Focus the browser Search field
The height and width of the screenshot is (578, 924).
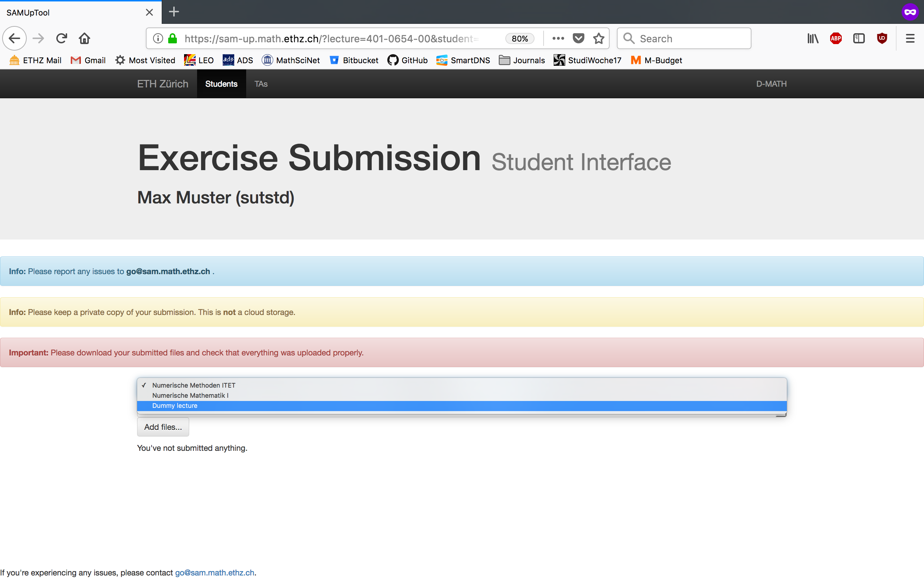pyautogui.click(x=684, y=38)
